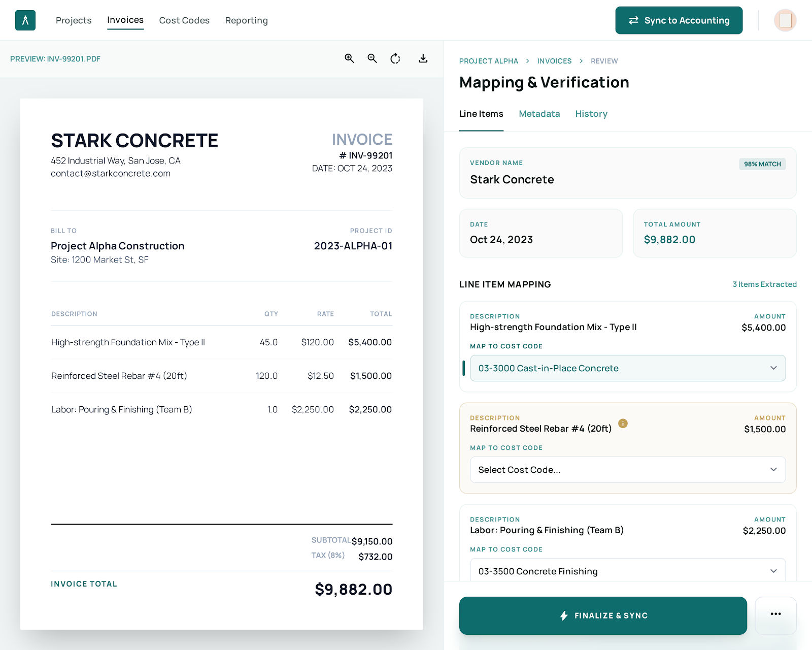
Task: Zoom in on the invoice preview
Action: 349,58
